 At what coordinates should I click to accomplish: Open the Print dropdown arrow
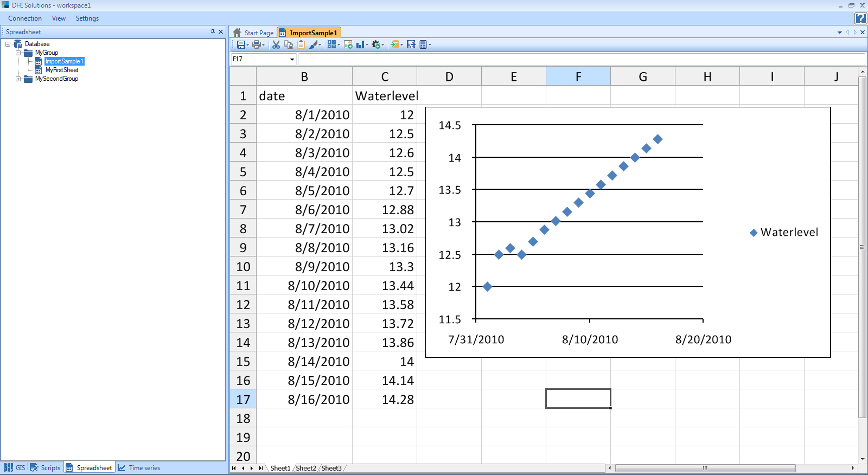(264, 45)
